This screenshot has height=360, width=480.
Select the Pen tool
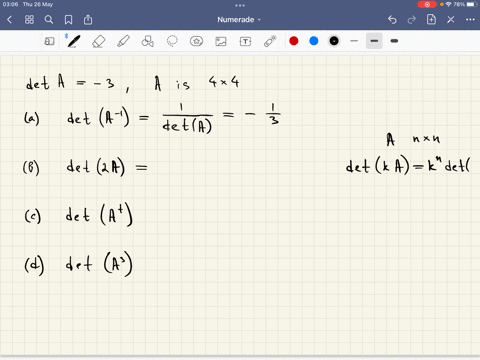pos(73,41)
